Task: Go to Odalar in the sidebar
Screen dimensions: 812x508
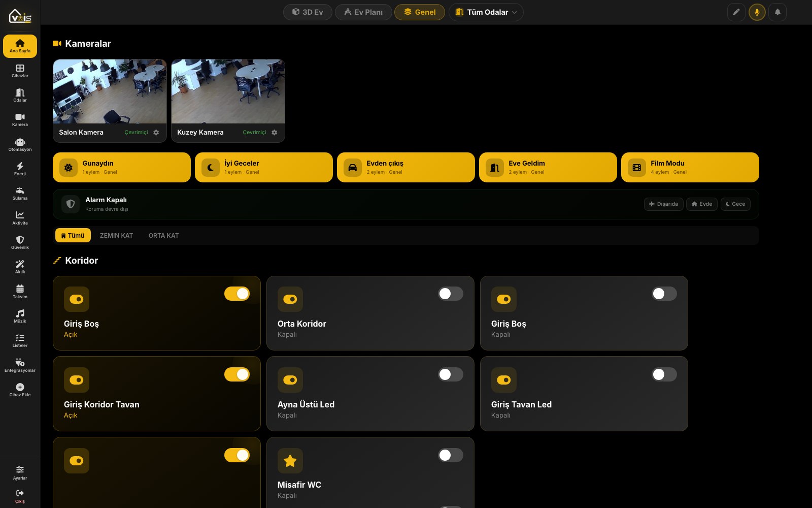Action: 20,95
